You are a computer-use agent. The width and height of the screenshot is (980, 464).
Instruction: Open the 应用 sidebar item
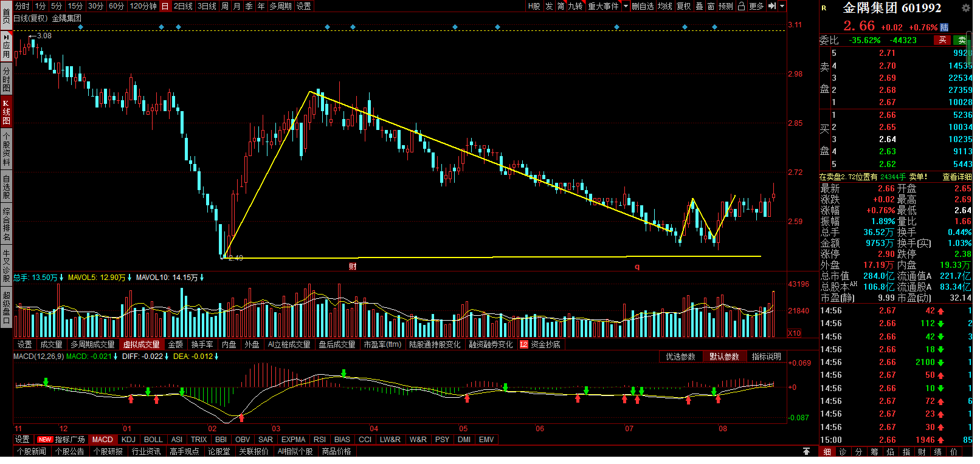tap(6, 46)
